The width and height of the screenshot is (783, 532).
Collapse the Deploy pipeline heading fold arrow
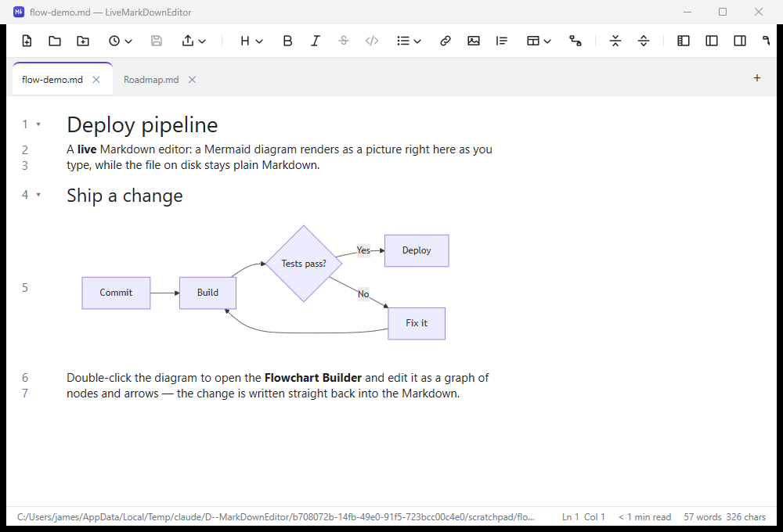38,124
